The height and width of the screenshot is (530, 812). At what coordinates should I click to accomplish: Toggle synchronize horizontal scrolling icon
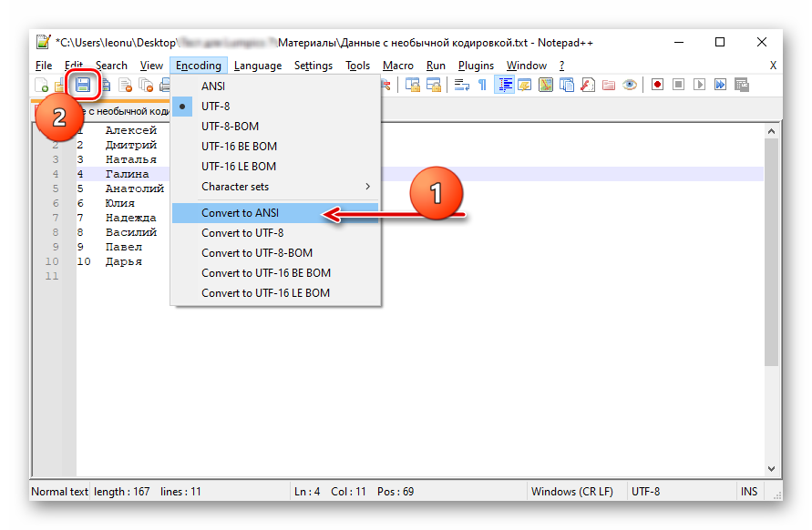tap(434, 85)
